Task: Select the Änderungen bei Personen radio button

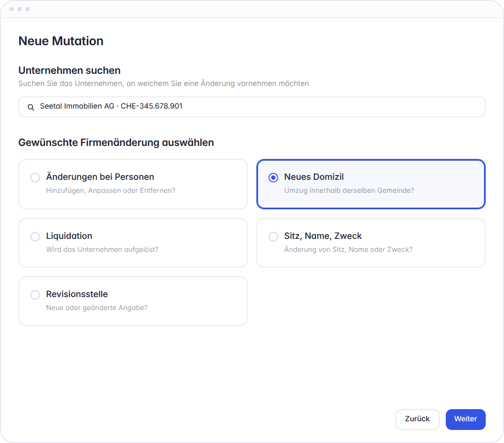Action: pyautogui.click(x=35, y=177)
